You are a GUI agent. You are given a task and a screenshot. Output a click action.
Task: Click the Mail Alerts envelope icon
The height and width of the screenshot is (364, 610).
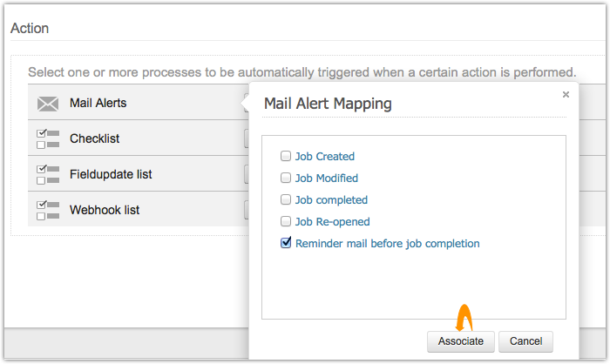click(x=48, y=104)
